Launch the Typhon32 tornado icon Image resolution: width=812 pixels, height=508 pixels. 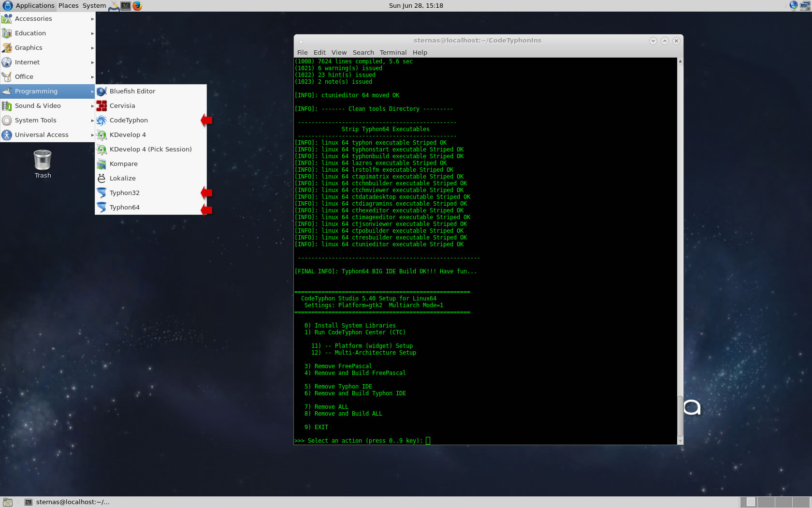click(x=101, y=193)
